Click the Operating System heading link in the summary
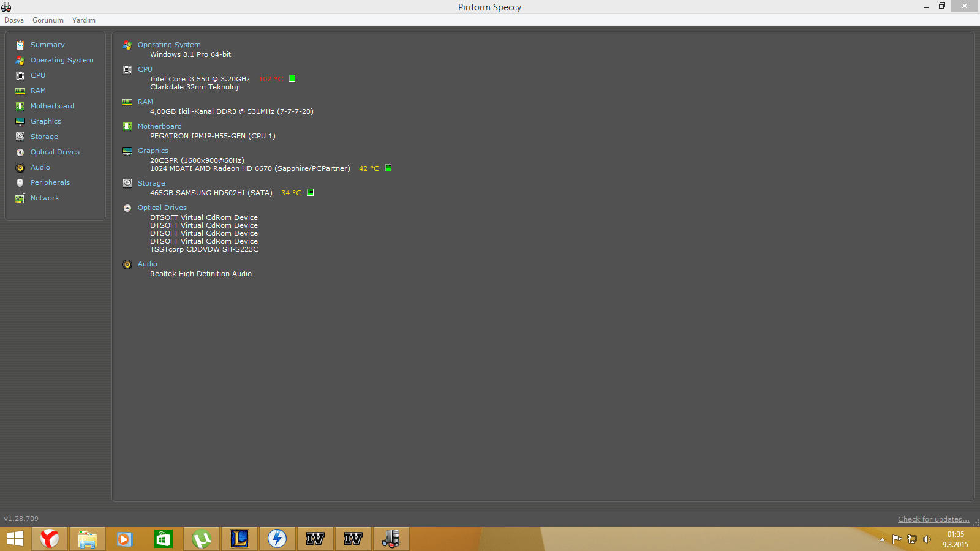Screen dimensions: 980x551 pyautogui.click(x=169, y=45)
